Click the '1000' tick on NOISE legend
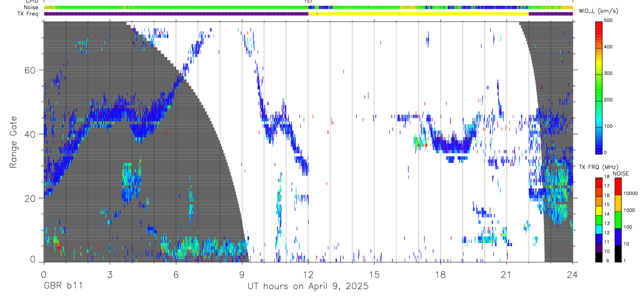 630,210
